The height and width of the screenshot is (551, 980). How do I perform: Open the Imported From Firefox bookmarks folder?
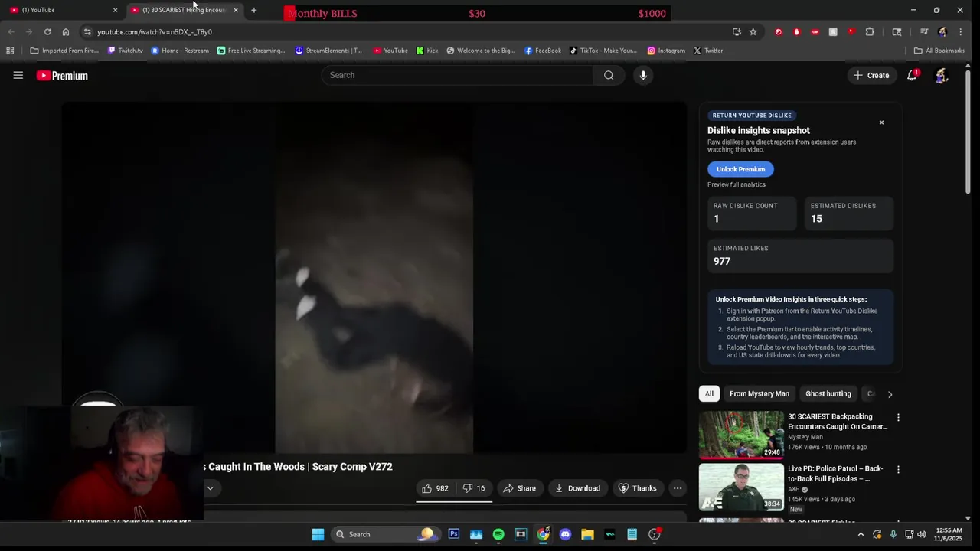[64, 51]
